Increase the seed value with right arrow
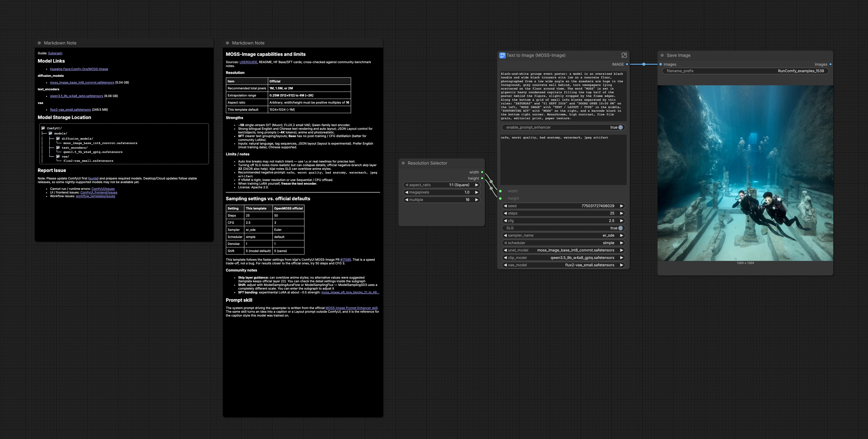The width and height of the screenshot is (868, 439). coord(621,206)
